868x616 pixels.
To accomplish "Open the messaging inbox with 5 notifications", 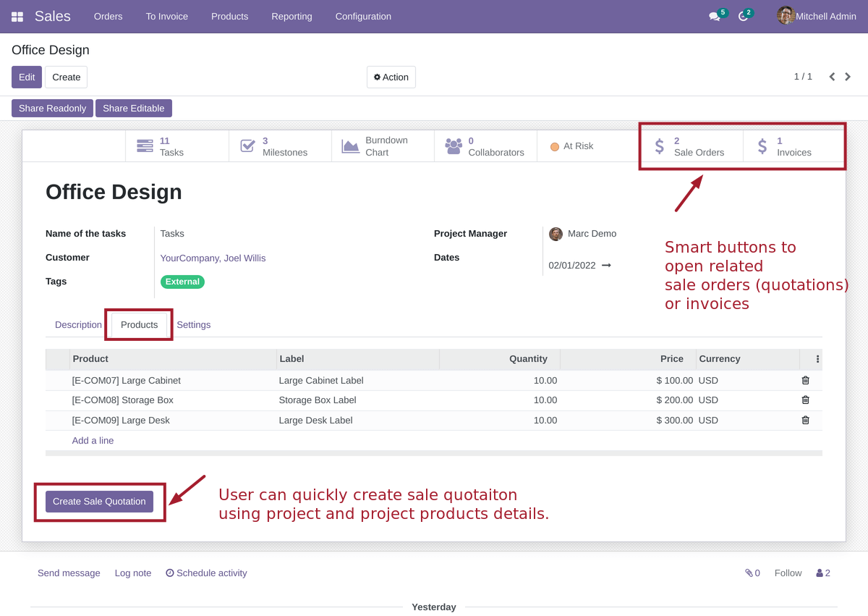I will 715,16.
